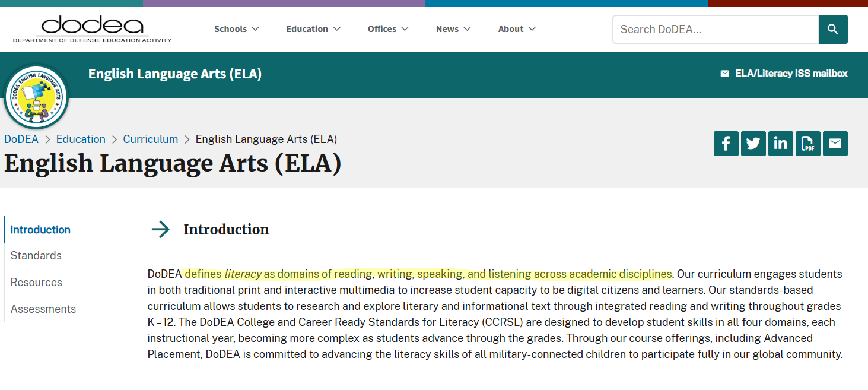Click the search magnifying glass button
Screen dimensions: 868x390
tap(832, 29)
